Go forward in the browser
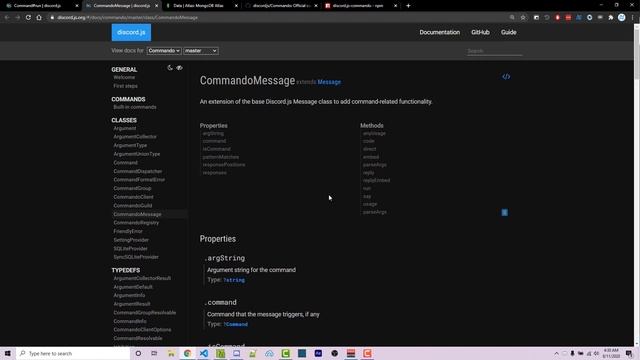This screenshot has width=640, height=360. coord(18,18)
